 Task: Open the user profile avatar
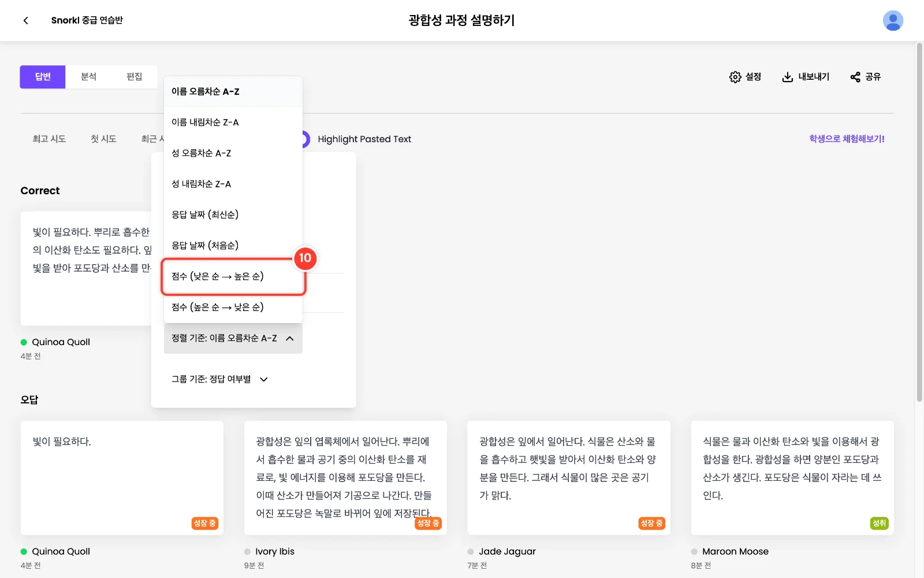[893, 20]
